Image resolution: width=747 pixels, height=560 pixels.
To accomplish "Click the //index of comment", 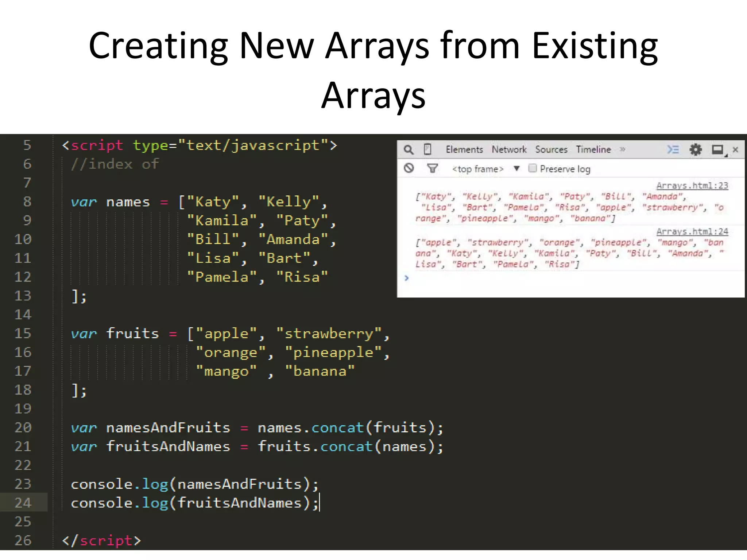I will pyautogui.click(x=115, y=164).
